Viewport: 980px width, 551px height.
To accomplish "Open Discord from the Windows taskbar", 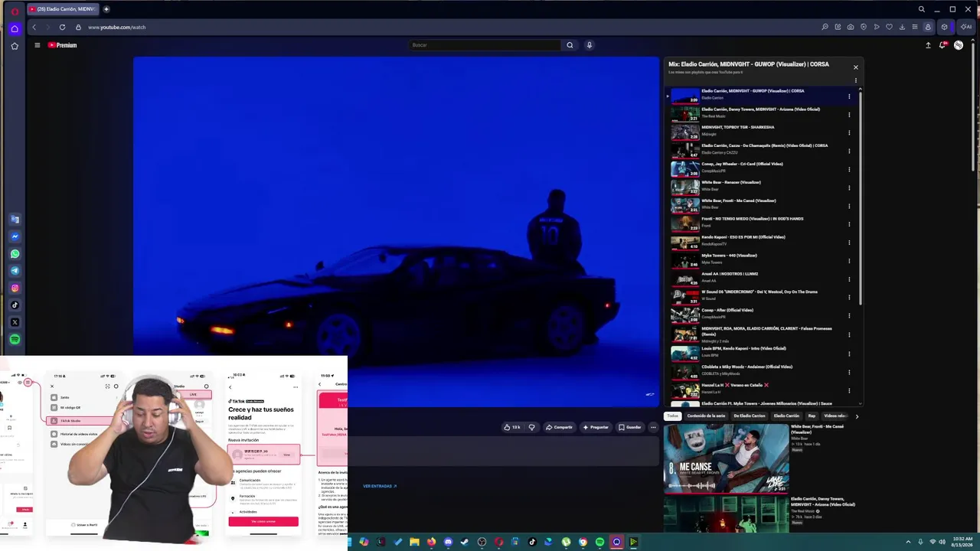I will click(448, 542).
